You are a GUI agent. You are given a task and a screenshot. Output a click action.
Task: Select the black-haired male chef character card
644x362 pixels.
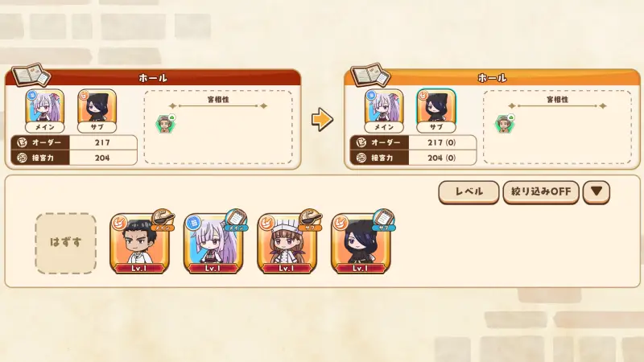(x=139, y=244)
